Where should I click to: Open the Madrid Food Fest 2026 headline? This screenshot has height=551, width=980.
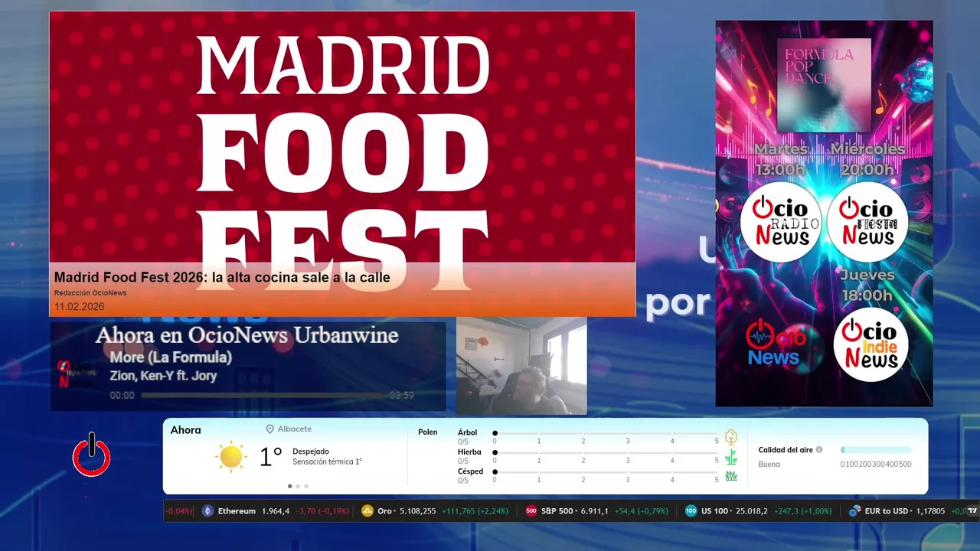coord(222,277)
